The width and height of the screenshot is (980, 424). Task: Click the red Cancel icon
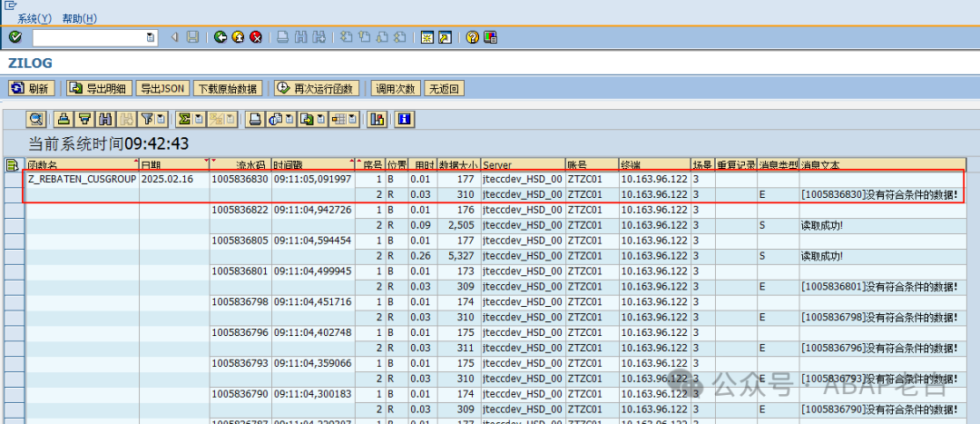(256, 37)
